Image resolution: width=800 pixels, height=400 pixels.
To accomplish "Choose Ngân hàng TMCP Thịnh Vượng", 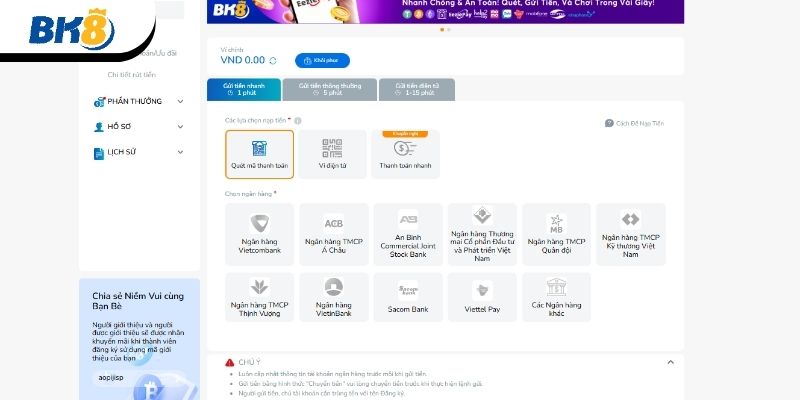I will (x=259, y=297).
